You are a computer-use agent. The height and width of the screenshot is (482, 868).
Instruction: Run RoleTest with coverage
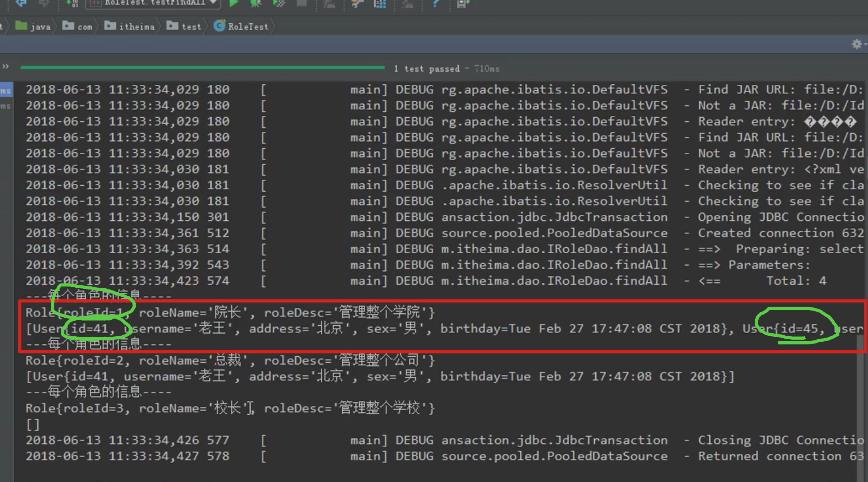279,4
